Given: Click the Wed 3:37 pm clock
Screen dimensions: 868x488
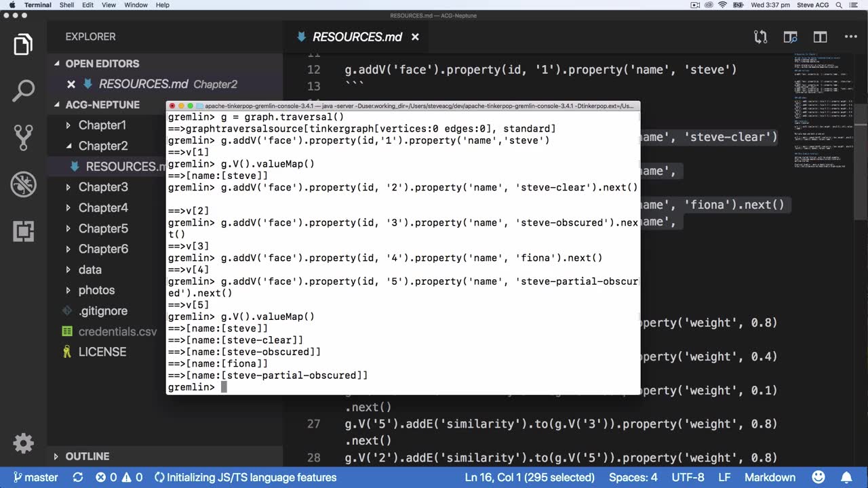Looking at the screenshot, I should tap(770, 5).
